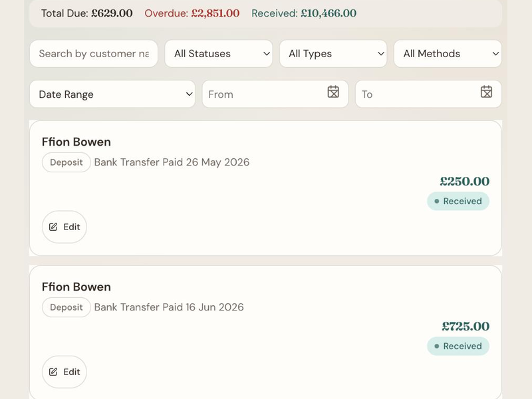
Task: Click the pencil icon on the £250.00 payment card
Action: tap(53, 227)
